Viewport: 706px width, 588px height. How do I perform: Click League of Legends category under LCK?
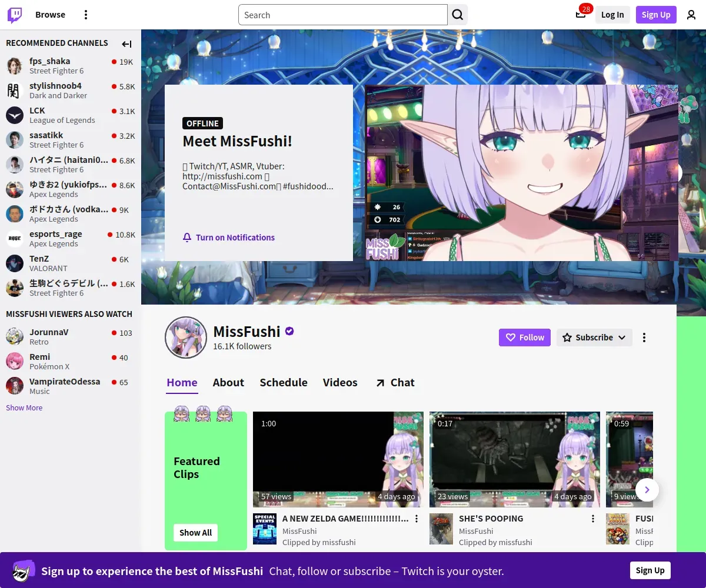click(x=62, y=121)
